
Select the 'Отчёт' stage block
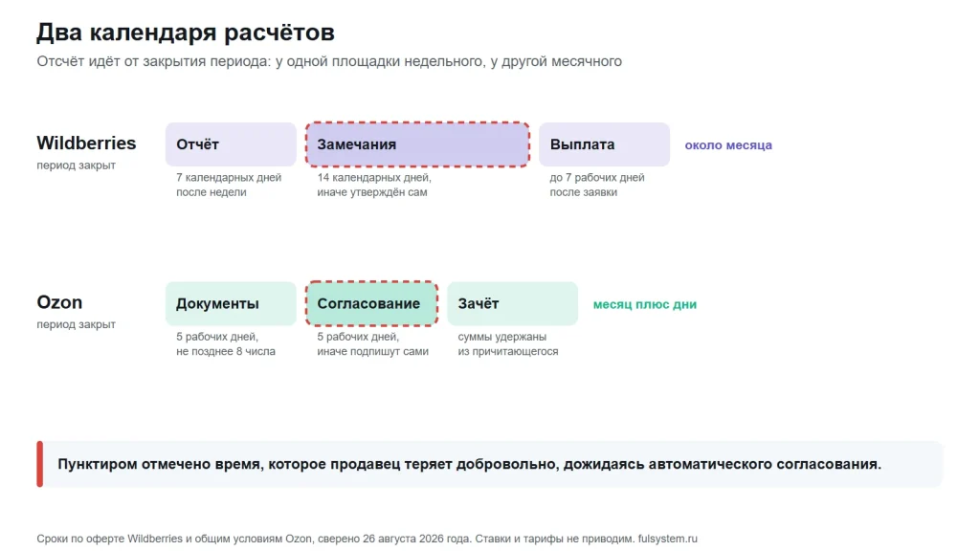[231, 144]
